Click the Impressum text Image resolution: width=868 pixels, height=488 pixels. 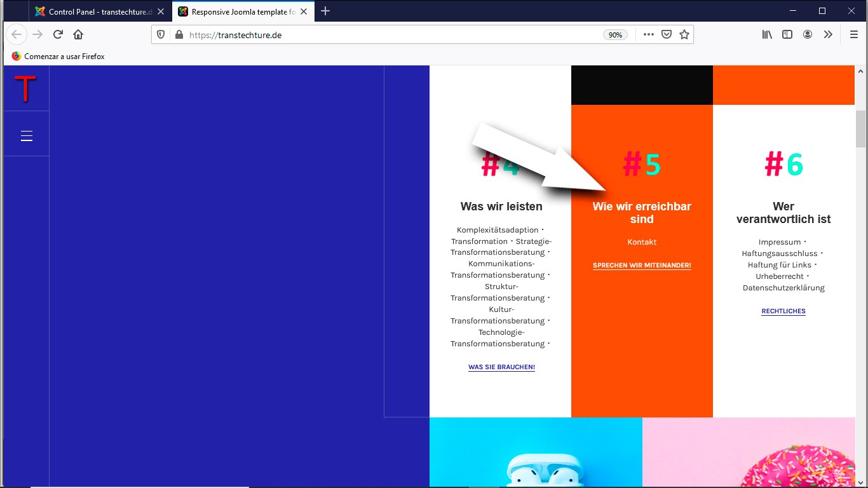click(x=780, y=242)
